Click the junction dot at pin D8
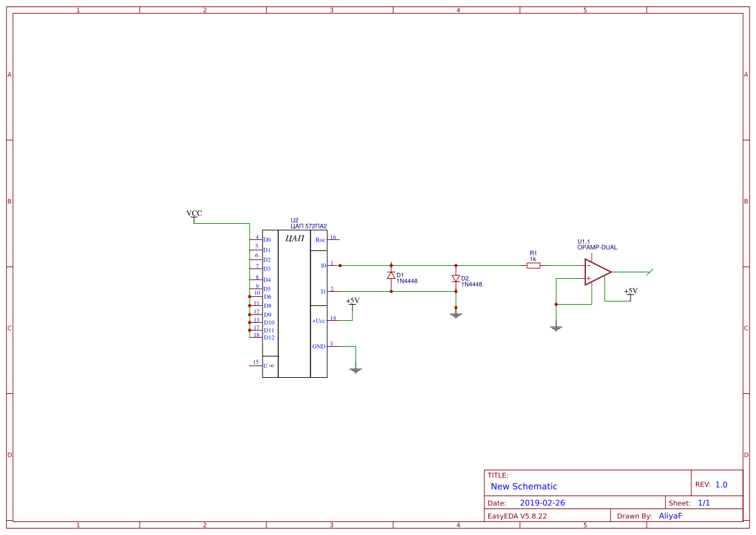756x535 pixels. (x=250, y=305)
